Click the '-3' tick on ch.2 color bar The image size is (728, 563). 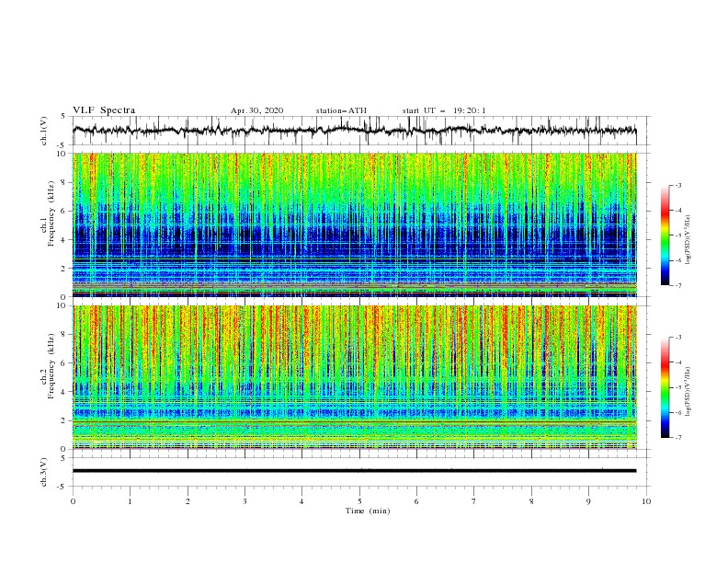(x=678, y=338)
